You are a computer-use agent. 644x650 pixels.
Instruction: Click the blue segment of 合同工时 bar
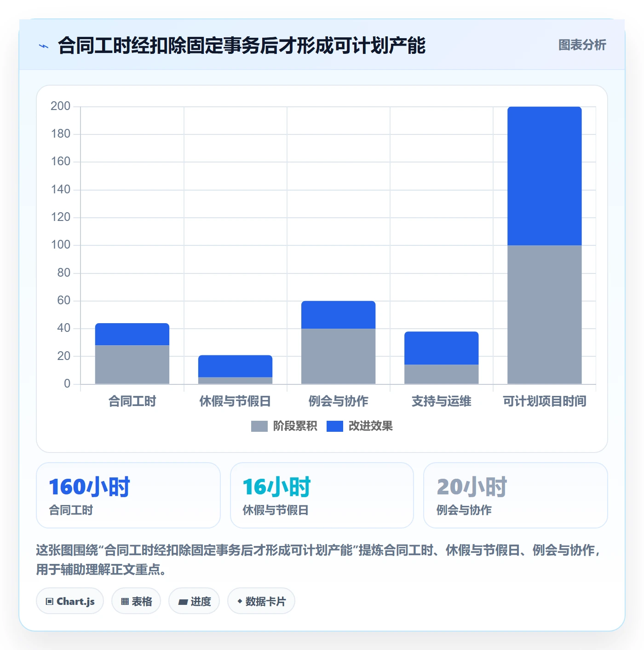click(132, 334)
